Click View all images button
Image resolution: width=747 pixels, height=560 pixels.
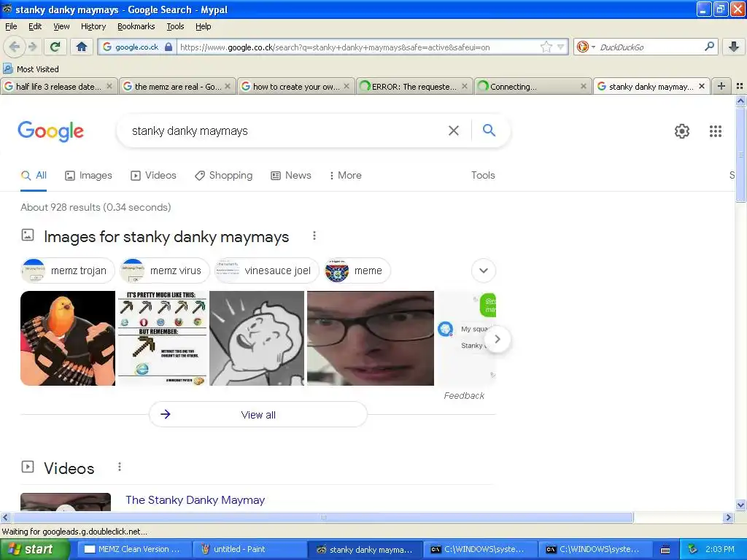258,415
